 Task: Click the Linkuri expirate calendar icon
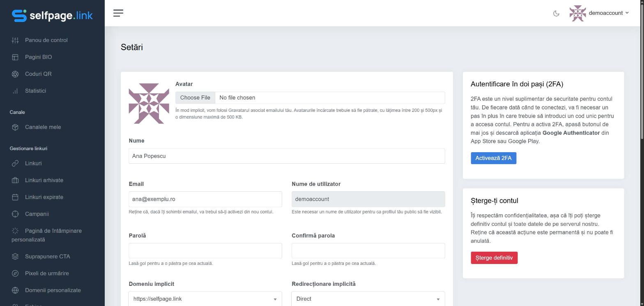[x=15, y=197]
